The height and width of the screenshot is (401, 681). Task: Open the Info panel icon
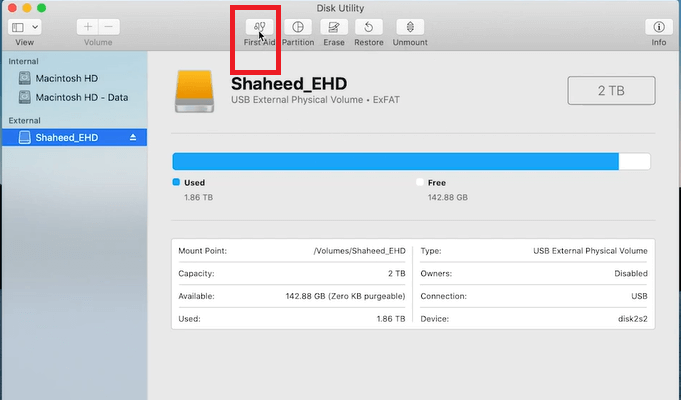(658, 27)
